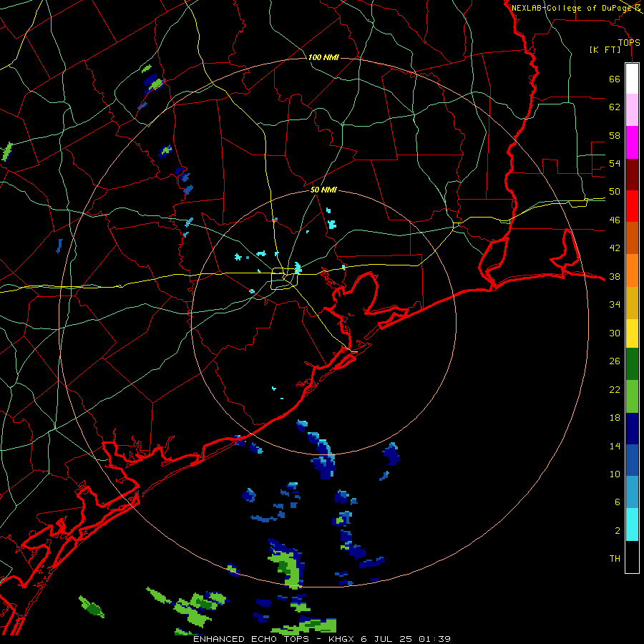Click the '[K FT]' units label
The width and height of the screenshot is (644, 644).
[605, 50]
